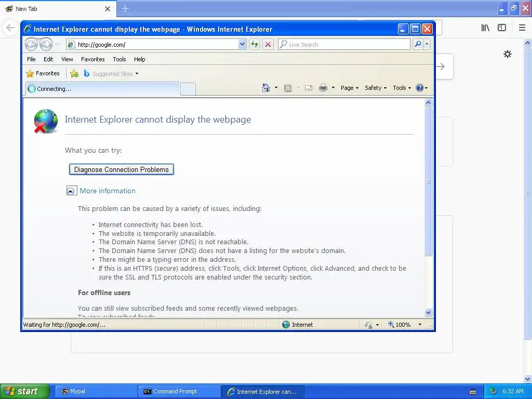Click IE page scrollbar up arrow
Image resolution: width=532 pixels, height=399 pixels.
click(428, 102)
